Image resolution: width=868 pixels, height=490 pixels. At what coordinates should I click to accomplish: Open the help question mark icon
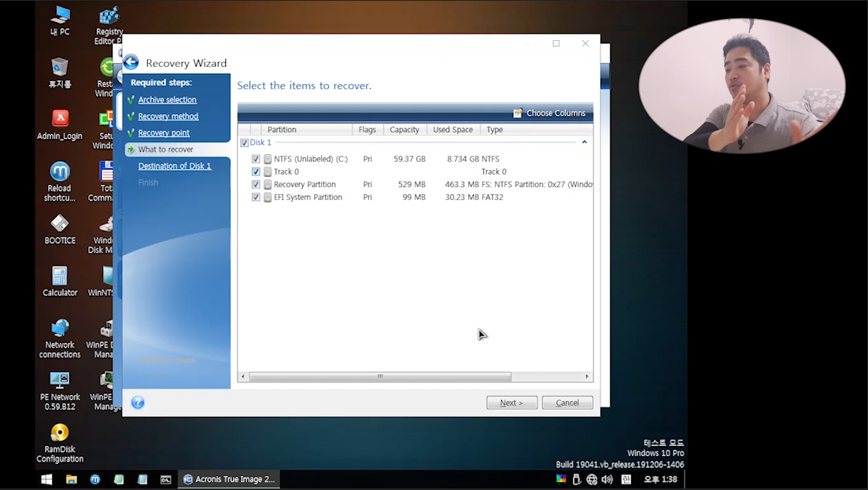tap(138, 403)
